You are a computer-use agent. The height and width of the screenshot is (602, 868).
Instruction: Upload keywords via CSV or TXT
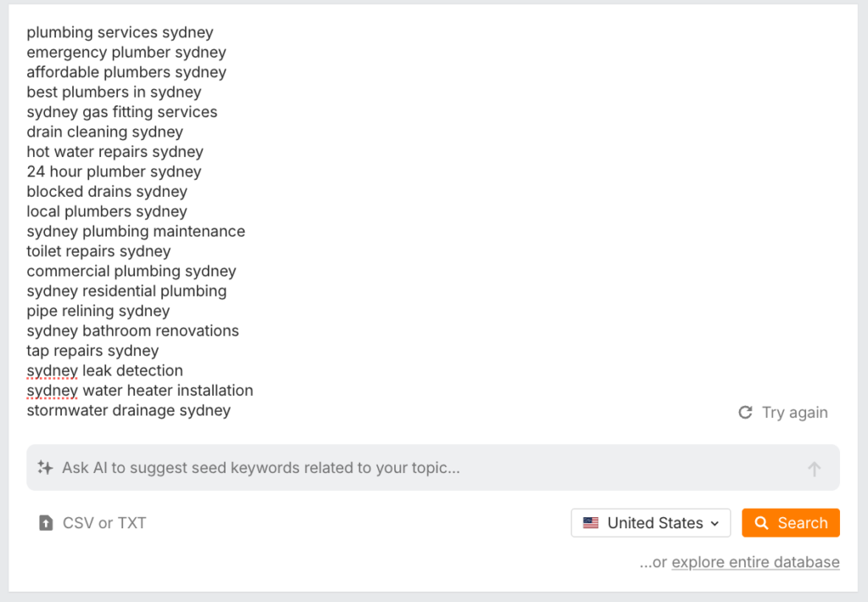click(x=104, y=523)
